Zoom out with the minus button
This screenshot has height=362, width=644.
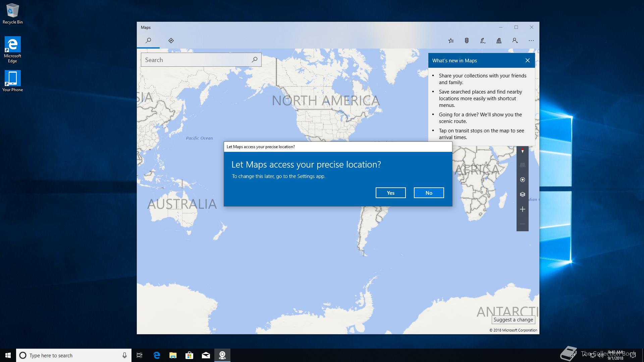point(522,224)
